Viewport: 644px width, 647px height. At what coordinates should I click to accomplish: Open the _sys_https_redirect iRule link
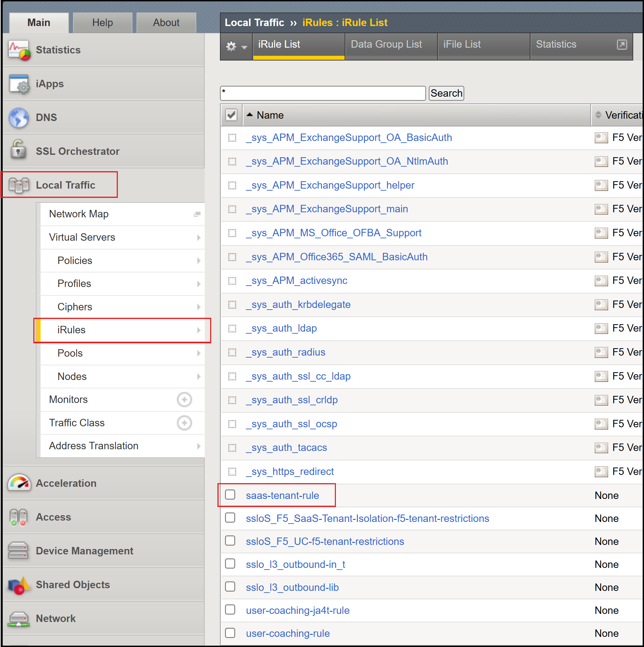click(290, 472)
